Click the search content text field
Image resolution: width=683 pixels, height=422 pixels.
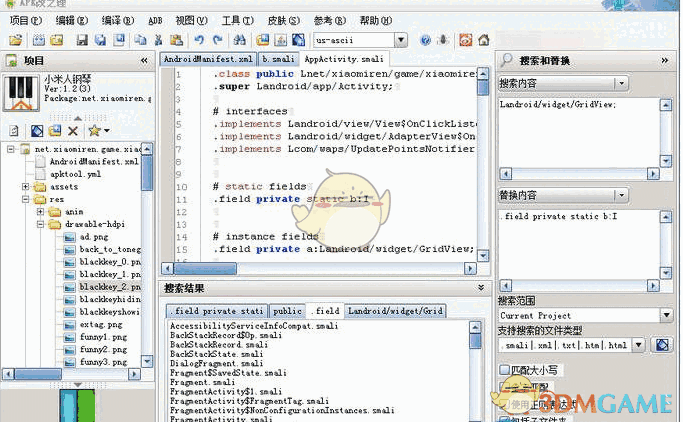(x=579, y=133)
